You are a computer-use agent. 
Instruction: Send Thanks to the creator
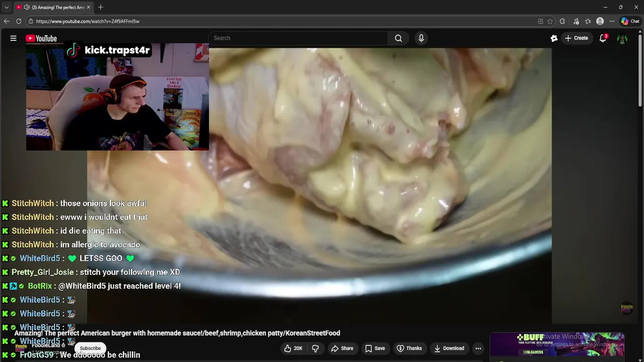pos(409,348)
